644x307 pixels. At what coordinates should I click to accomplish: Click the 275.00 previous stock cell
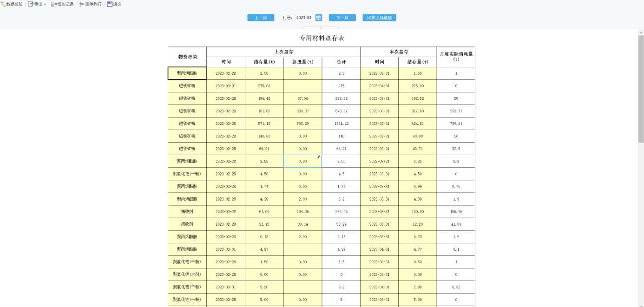click(264, 86)
